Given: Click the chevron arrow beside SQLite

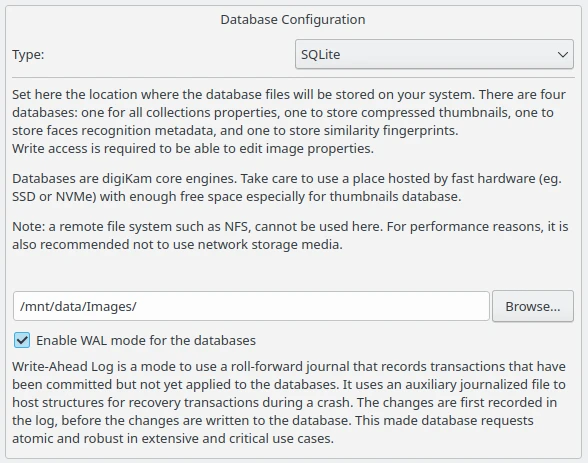Looking at the screenshot, I should click(x=562, y=55).
